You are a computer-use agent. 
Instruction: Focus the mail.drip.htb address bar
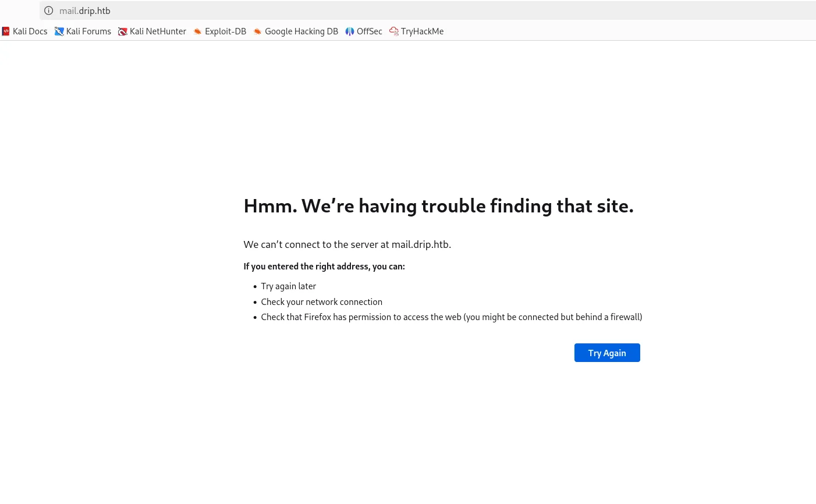428,10
